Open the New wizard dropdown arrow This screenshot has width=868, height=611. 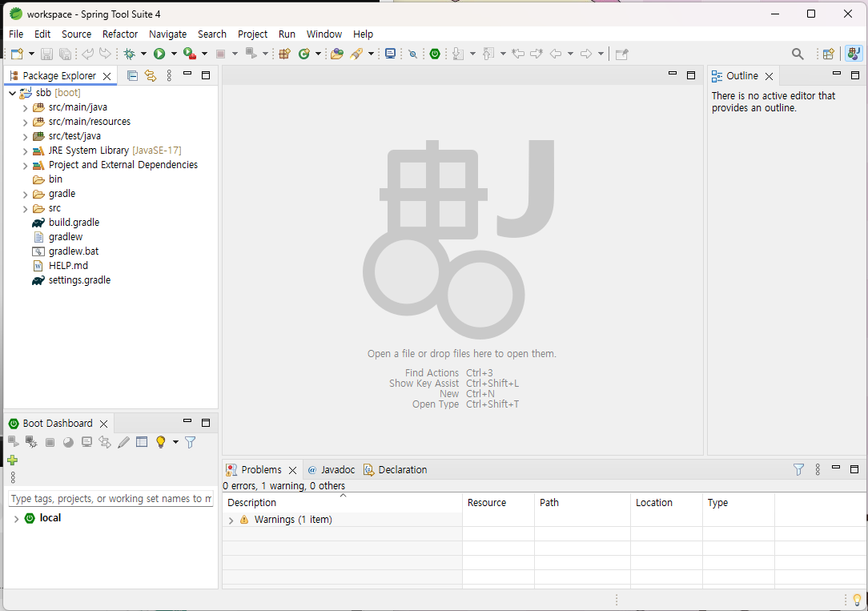[31, 54]
